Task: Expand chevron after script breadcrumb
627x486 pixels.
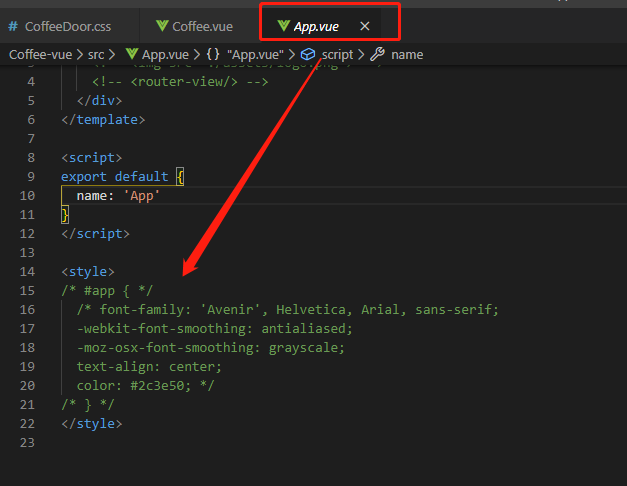Action: 361,54
